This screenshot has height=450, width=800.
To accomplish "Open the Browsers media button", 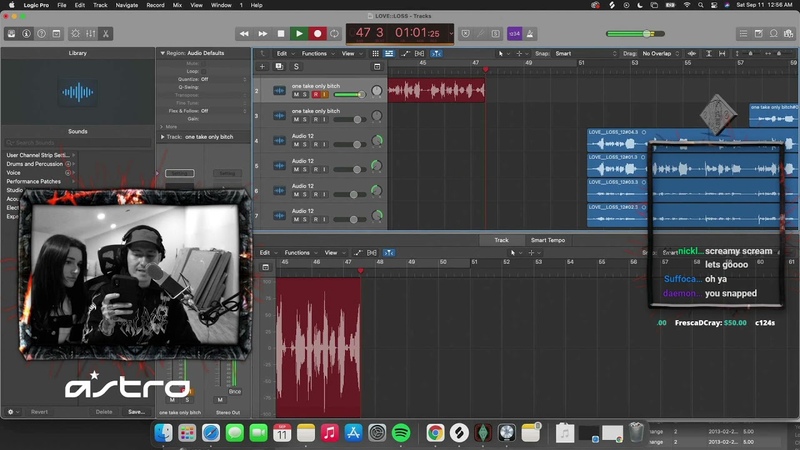I will pyautogui.click(x=789, y=34).
